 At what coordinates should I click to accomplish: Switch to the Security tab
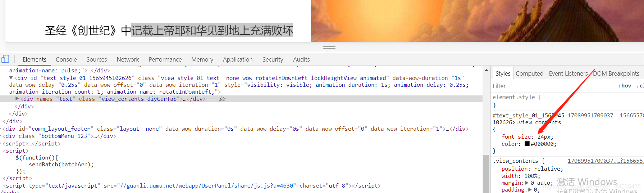coord(273,59)
